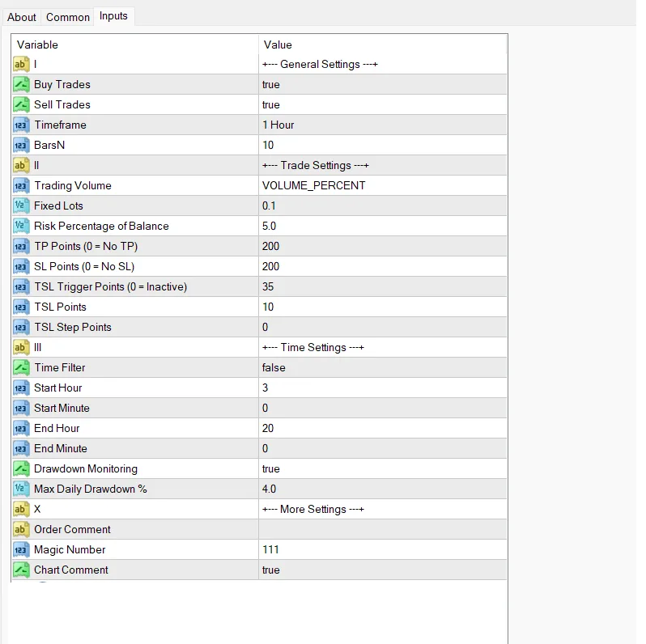Click the Value column header
This screenshot has width=646, height=644.
(382, 44)
